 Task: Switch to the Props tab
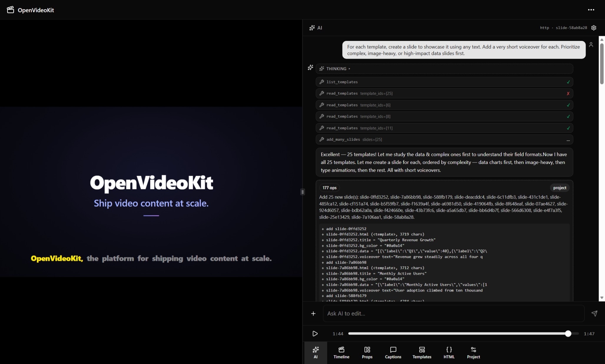click(367, 353)
